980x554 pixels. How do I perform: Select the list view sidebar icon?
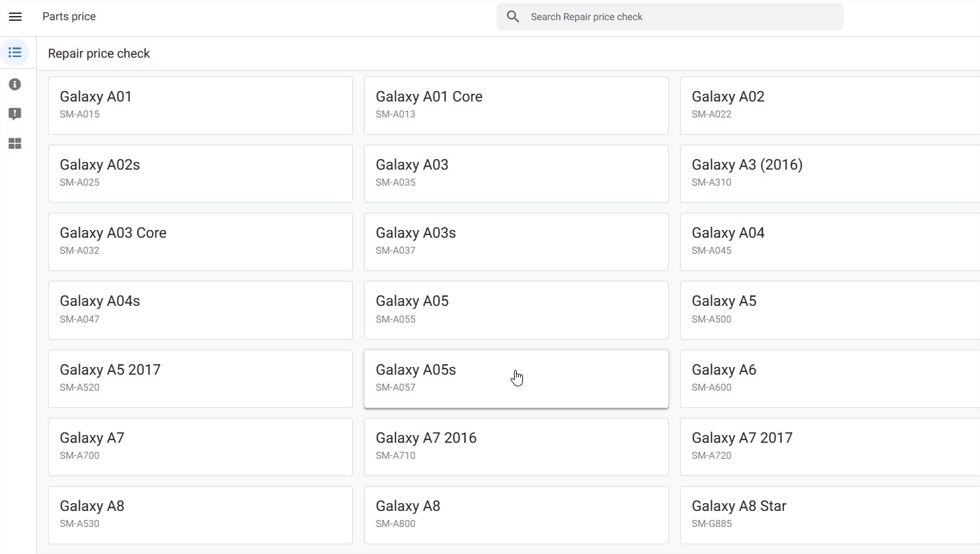pyautogui.click(x=15, y=53)
